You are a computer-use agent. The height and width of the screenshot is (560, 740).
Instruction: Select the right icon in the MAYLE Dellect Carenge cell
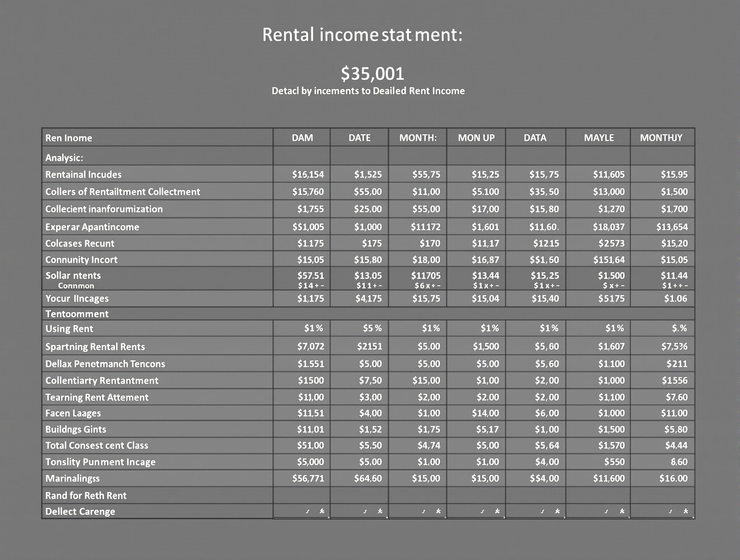pyautogui.click(x=622, y=511)
